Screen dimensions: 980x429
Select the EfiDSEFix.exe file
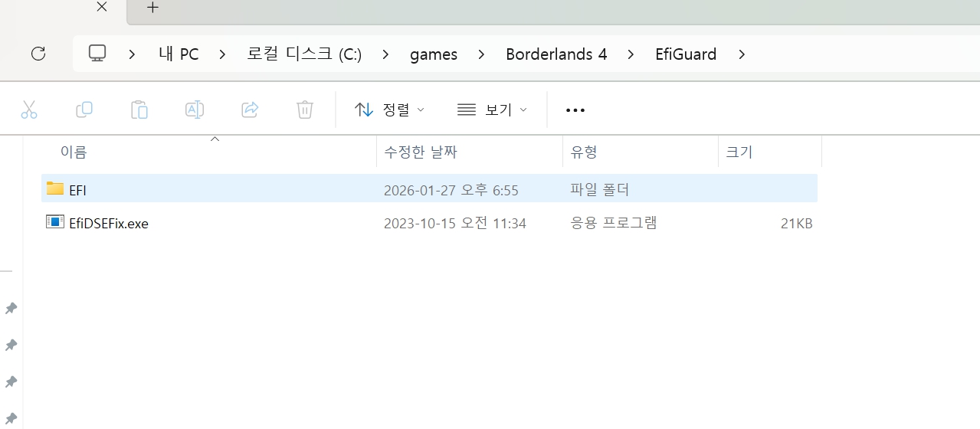coord(108,224)
